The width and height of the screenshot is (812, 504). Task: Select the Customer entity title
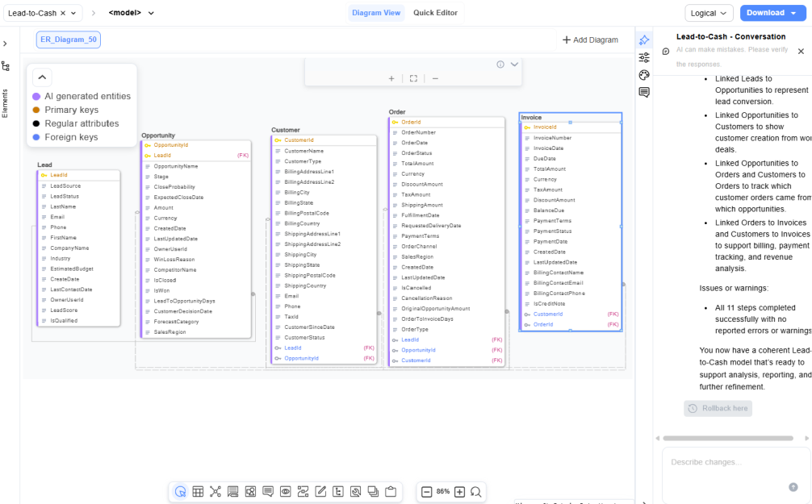[x=286, y=130]
